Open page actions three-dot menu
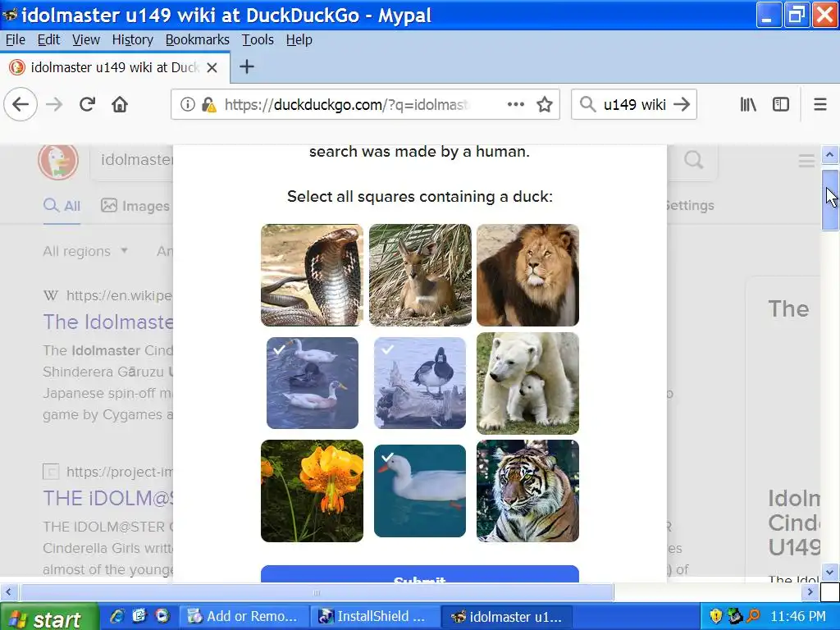840x630 pixels. pyautogui.click(x=515, y=104)
